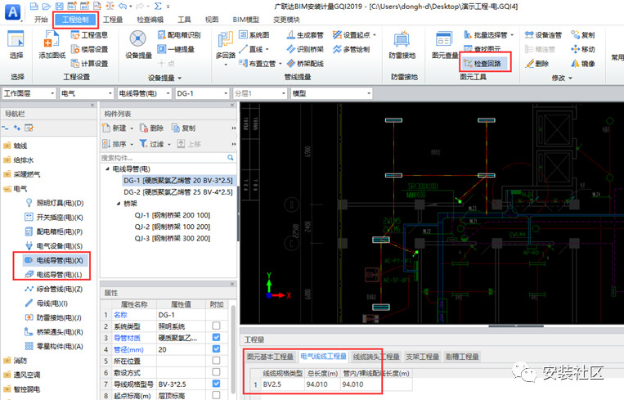
Task: Open 计算设置 calculation settings
Action: coord(89,63)
